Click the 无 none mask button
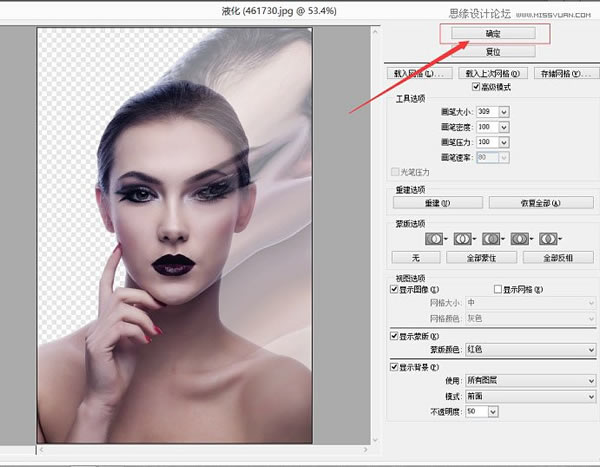 [416, 258]
